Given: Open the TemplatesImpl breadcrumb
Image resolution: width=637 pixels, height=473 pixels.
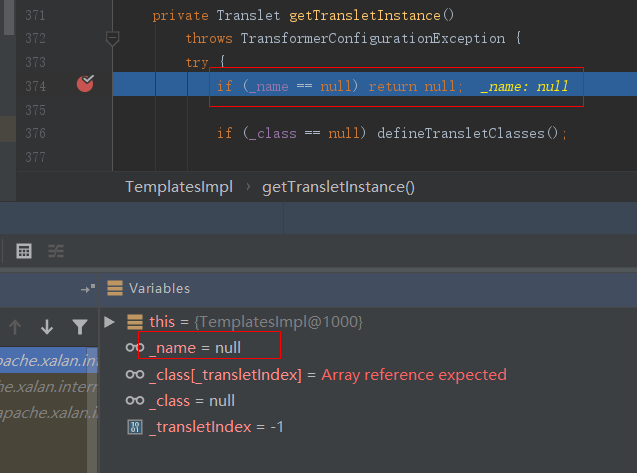Looking at the screenshot, I should pyautogui.click(x=178, y=187).
